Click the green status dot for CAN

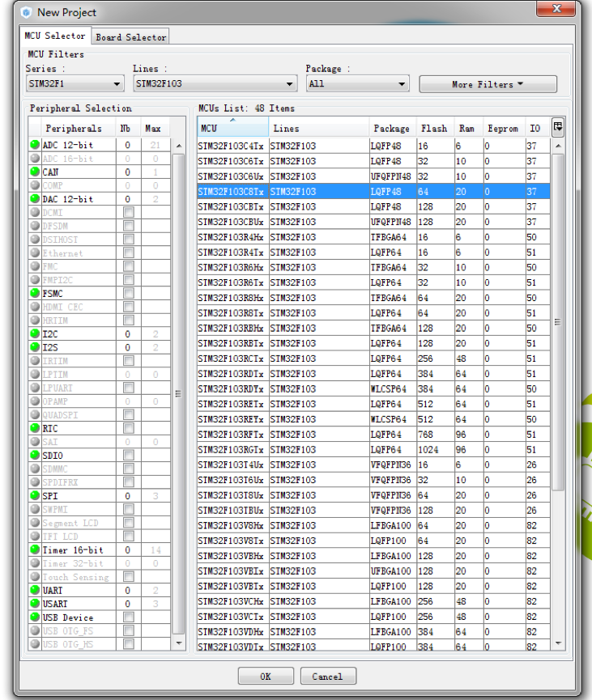pyautogui.click(x=34, y=172)
